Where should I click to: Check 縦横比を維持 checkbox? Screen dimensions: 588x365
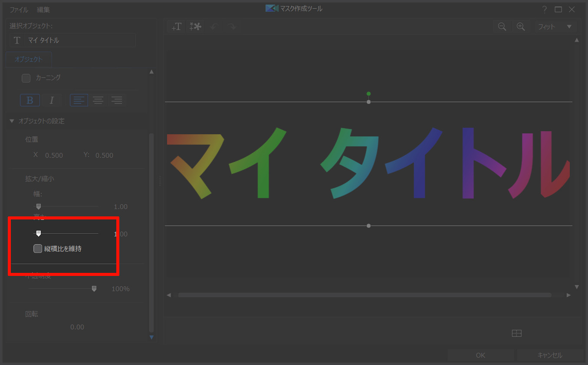pos(38,249)
